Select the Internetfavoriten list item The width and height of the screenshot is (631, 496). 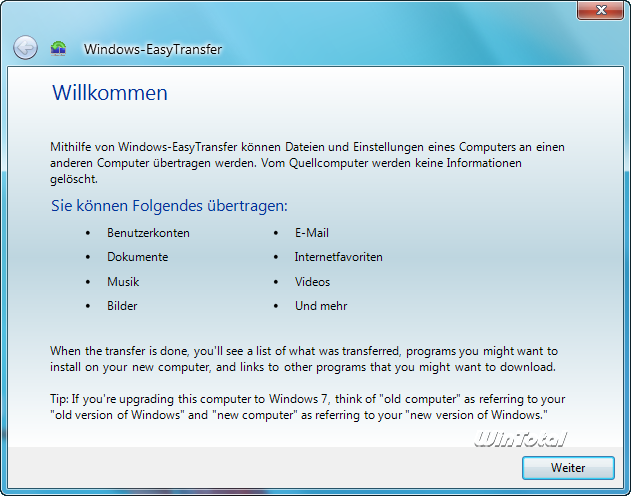(x=338, y=257)
